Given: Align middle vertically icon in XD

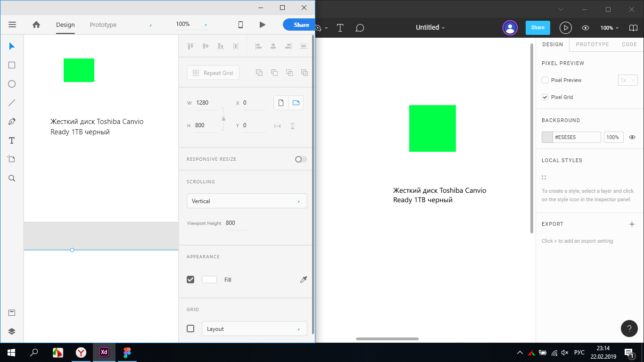Looking at the screenshot, I should pos(206,46).
